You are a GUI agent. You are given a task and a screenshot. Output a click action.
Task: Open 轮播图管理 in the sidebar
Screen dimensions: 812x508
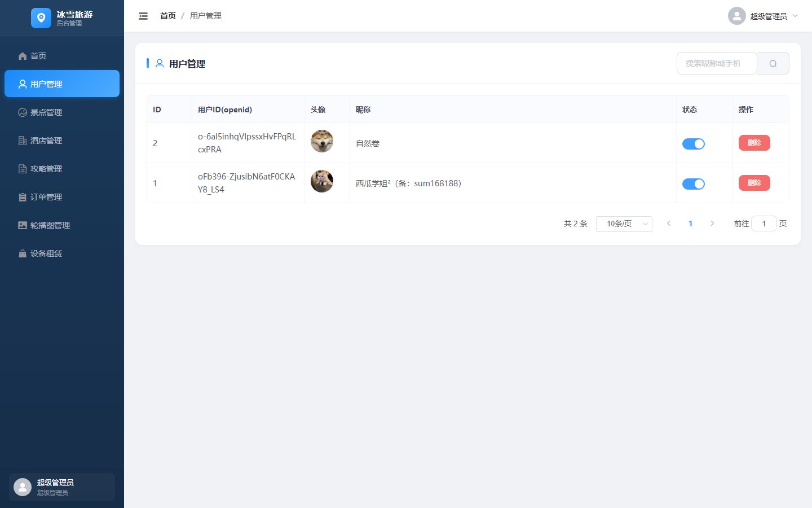click(62, 225)
